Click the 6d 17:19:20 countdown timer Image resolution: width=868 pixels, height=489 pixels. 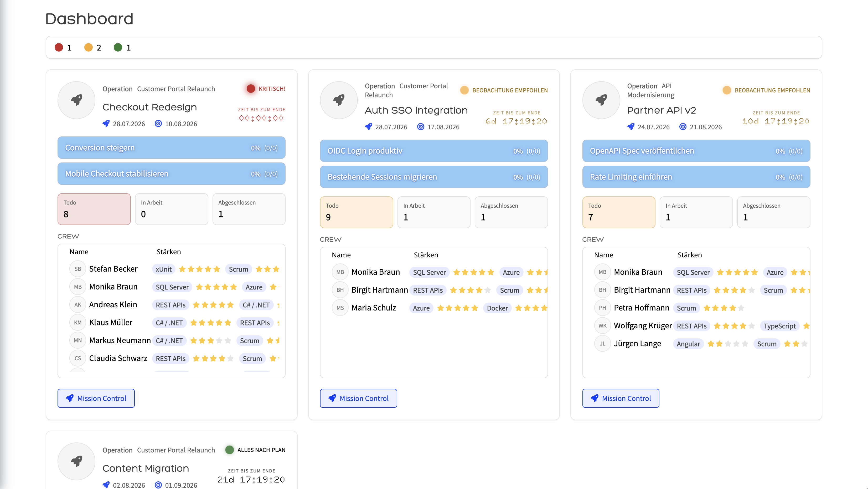(516, 121)
